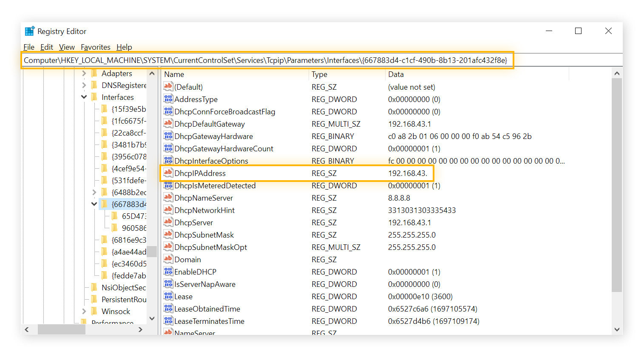This screenshot has height=357, width=644.
Task: Open the Favorites menu
Action: click(x=96, y=47)
